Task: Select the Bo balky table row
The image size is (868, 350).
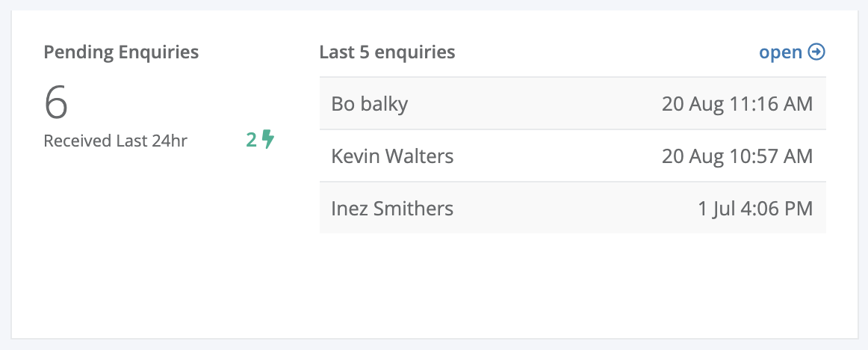Action: 572,103
